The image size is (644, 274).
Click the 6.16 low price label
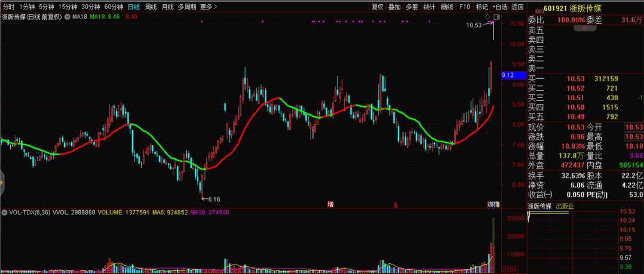pos(214,199)
